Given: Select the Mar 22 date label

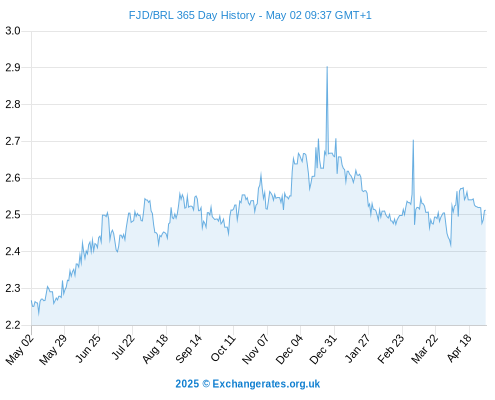Looking at the screenshot, I should pyautogui.click(x=424, y=349).
